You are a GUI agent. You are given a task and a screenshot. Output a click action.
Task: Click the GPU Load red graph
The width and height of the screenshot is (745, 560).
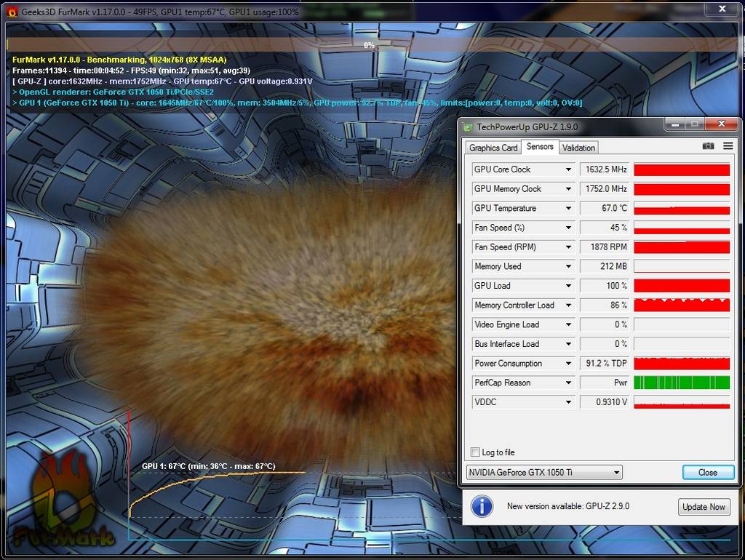682,286
